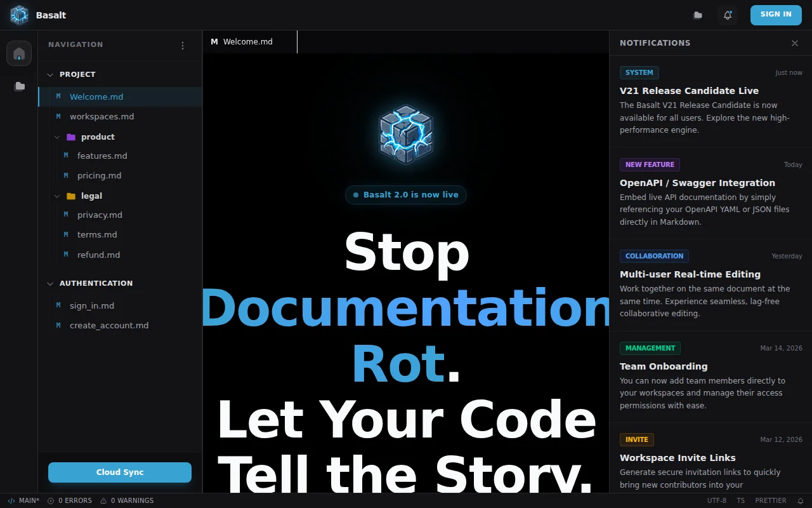
Task: Open Workspace Invite Links notification
Action: [711, 458]
